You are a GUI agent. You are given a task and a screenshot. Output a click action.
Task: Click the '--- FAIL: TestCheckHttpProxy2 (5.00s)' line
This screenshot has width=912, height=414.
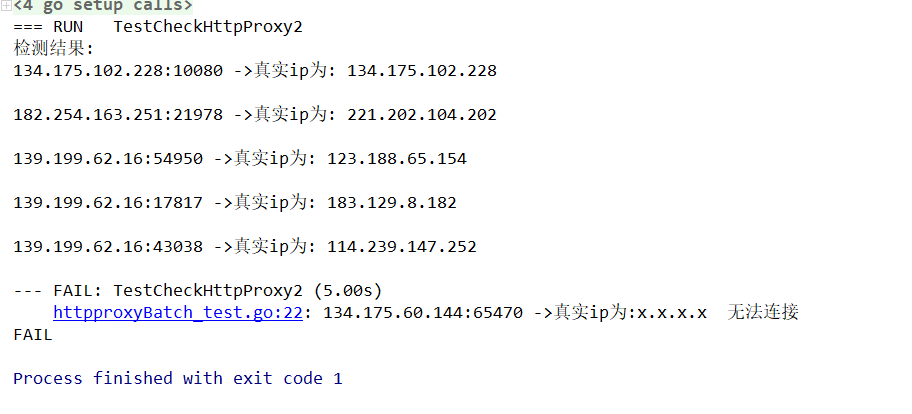pos(198,291)
